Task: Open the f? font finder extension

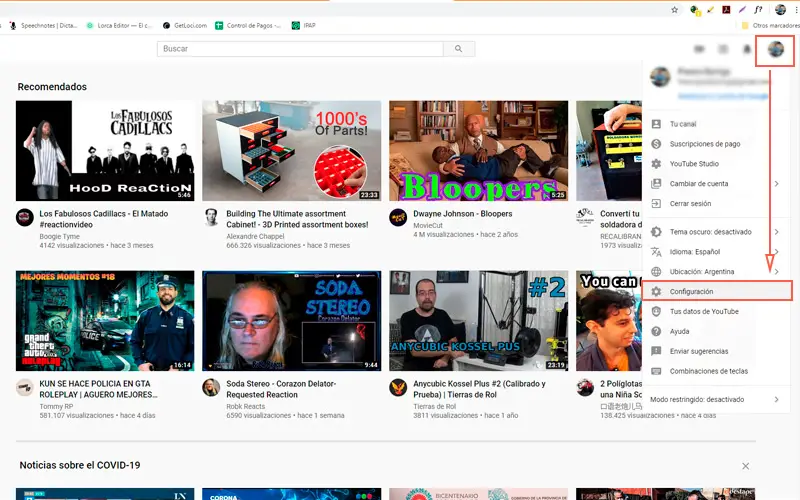Action: pyautogui.click(x=758, y=9)
